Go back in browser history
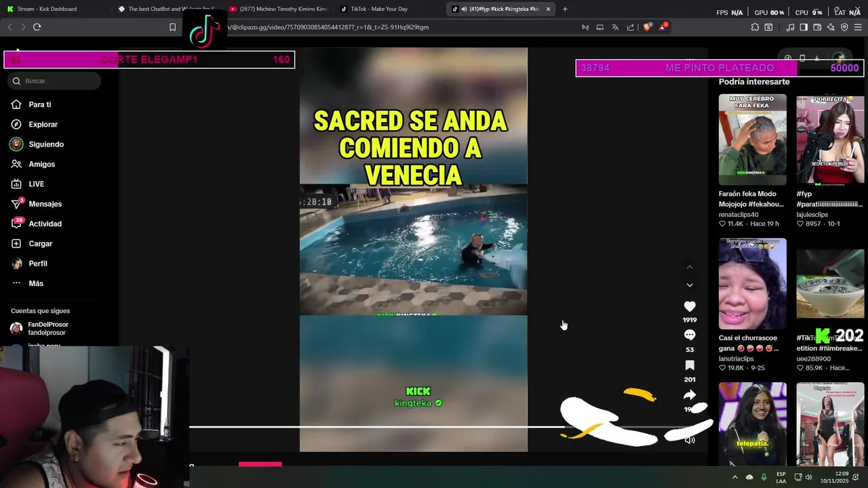 [x=9, y=27]
